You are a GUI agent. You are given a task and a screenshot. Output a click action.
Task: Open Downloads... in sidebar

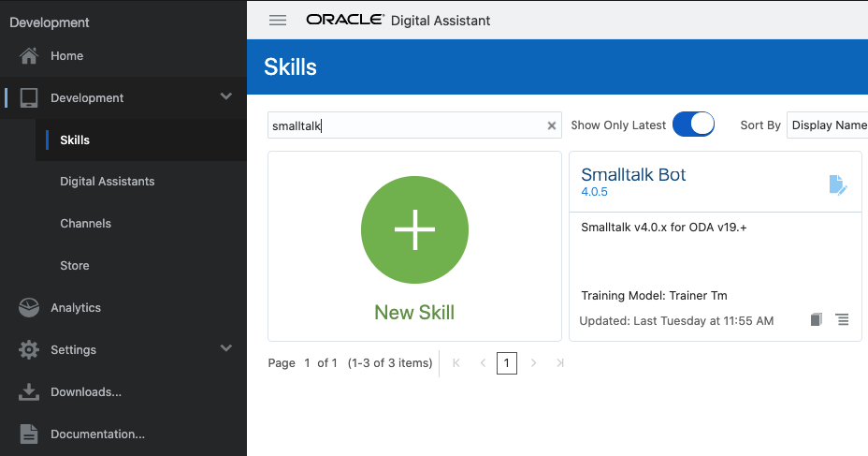[86, 391]
